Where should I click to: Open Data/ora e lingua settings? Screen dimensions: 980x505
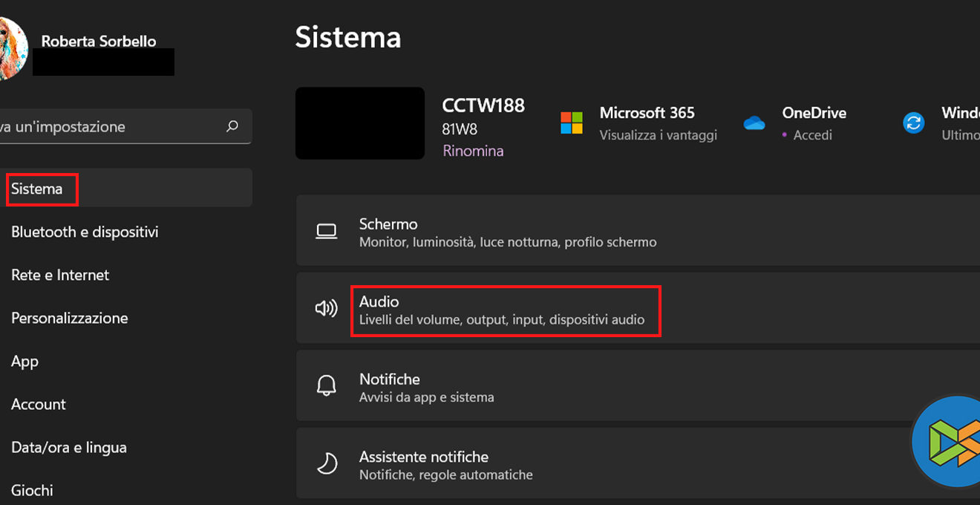point(69,447)
